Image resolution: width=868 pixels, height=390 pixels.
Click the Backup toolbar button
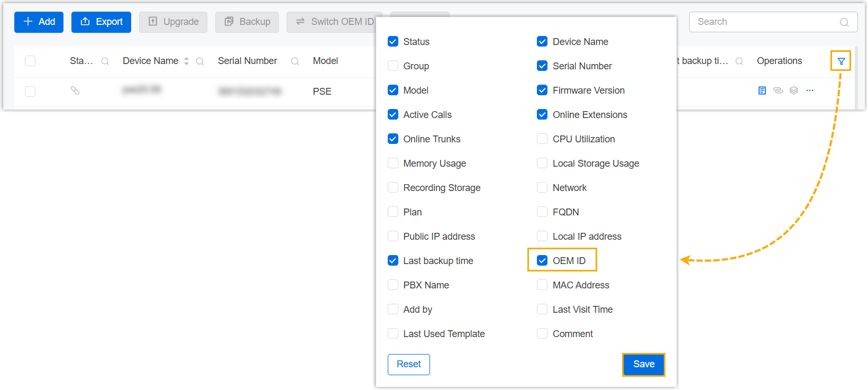[247, 22]
